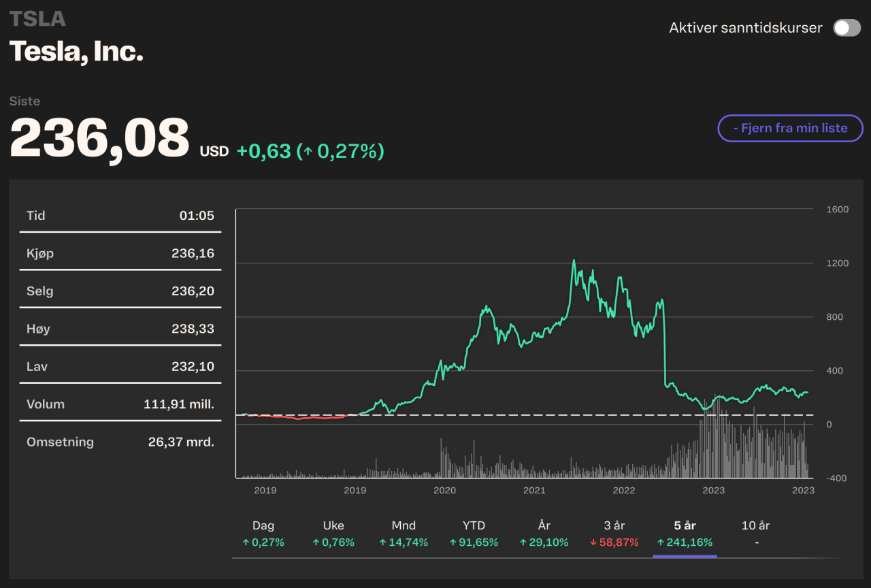Toggle the Aktiver sanntidskurser switch

tap(847, 28)
